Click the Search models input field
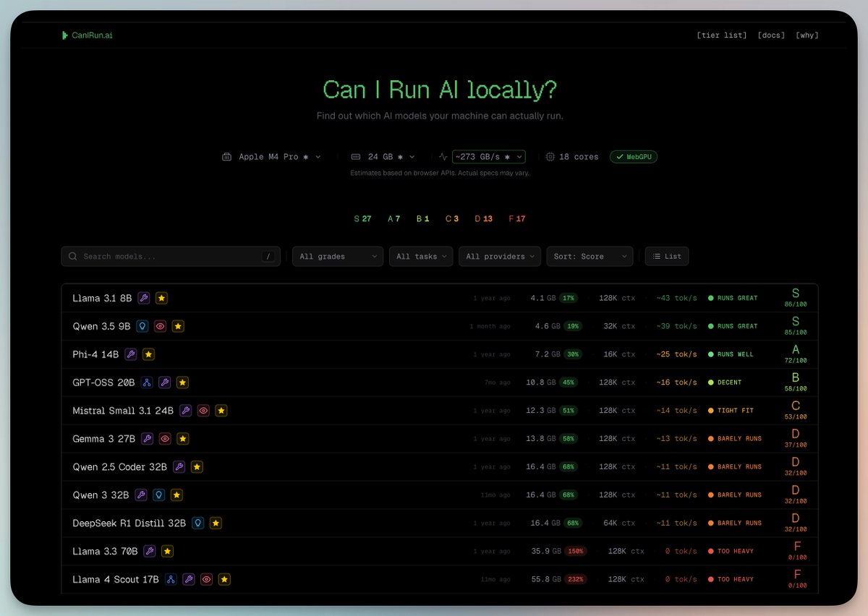 pos(171,257)
